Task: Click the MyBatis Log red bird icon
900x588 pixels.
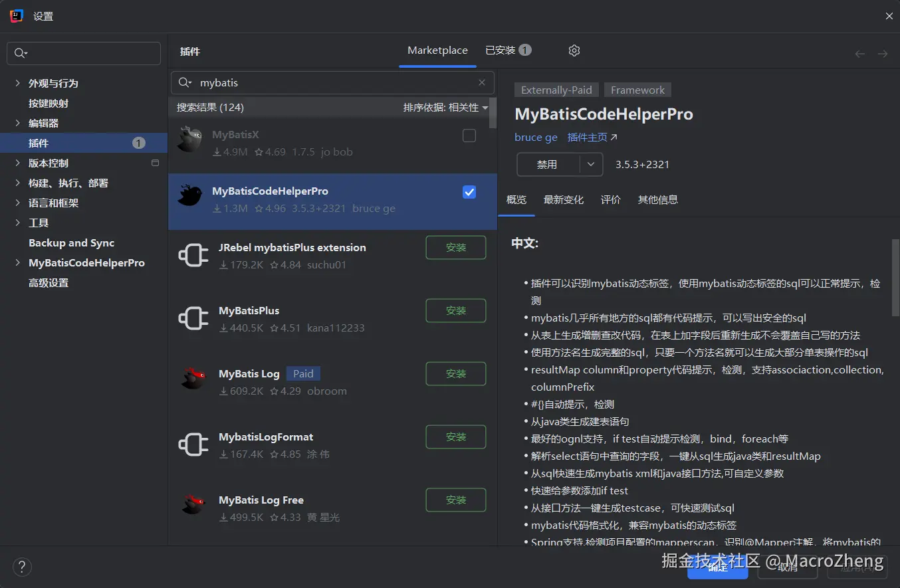Action: pos(193,379)
